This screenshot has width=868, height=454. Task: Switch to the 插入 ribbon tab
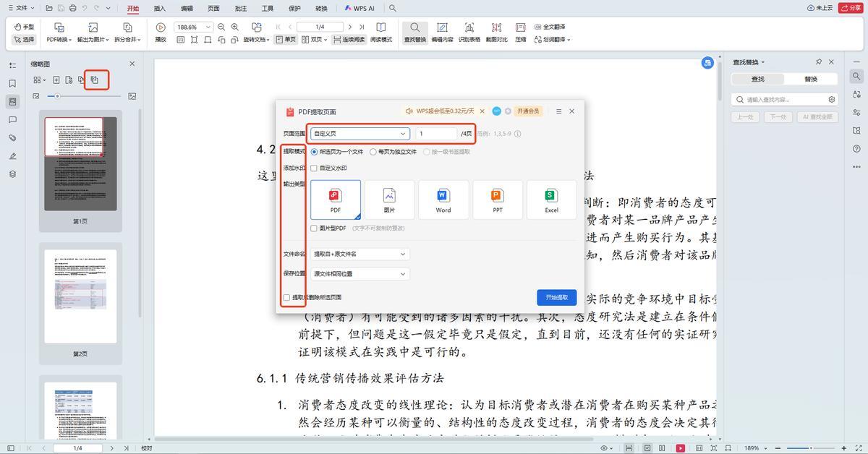click(x=160, y=8)
